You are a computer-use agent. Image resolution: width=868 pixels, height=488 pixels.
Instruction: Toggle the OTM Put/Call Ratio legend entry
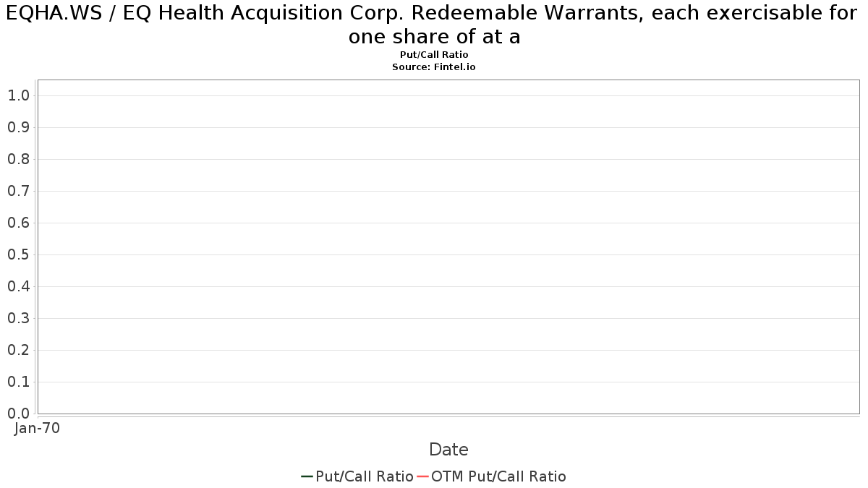(x=492, y=476)
